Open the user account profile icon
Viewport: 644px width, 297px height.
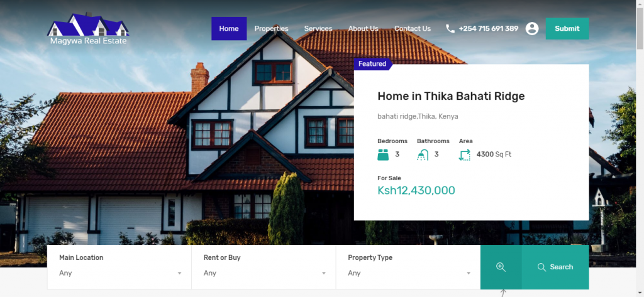click(532, 29)
